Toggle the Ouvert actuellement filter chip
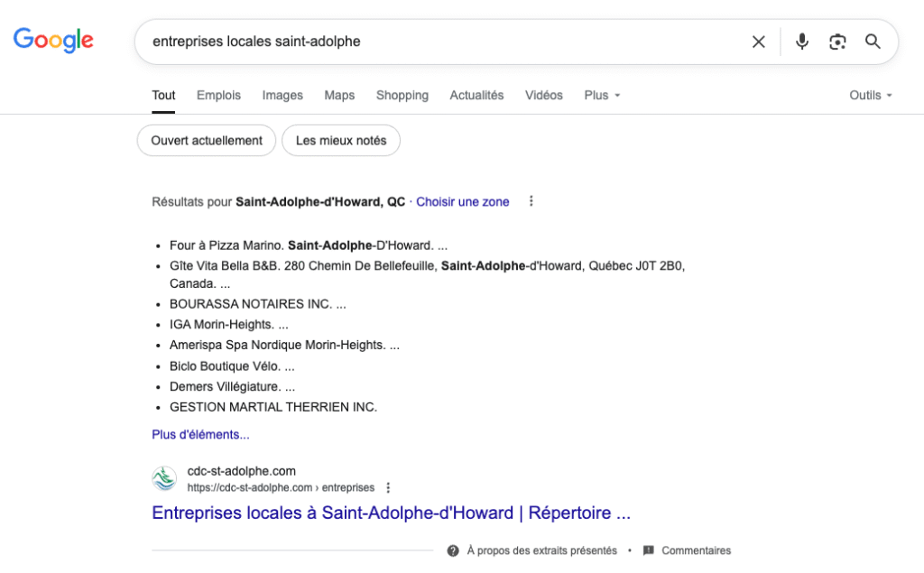 [207, 141]
